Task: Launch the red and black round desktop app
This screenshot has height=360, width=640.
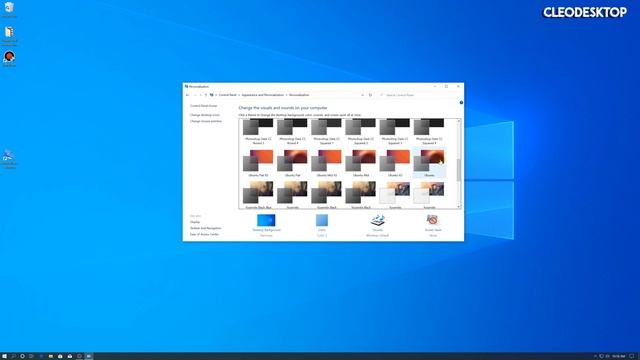Action: pos(9,59)
